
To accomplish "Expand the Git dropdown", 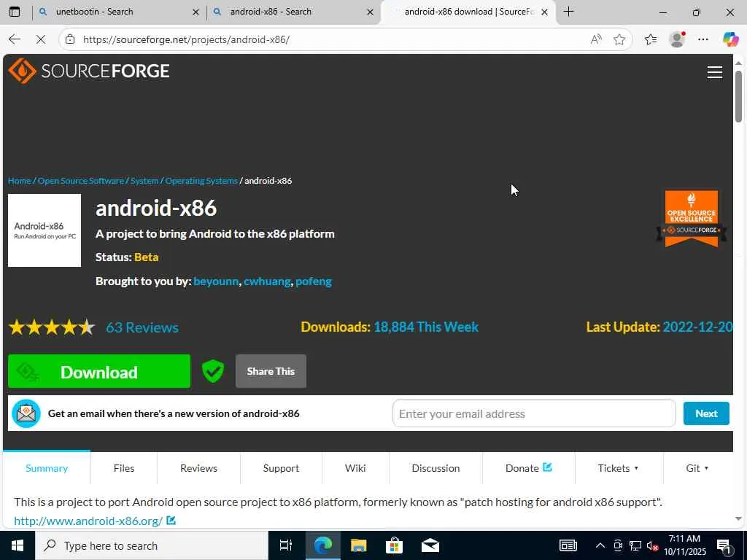I will click(x=697, y=468).
